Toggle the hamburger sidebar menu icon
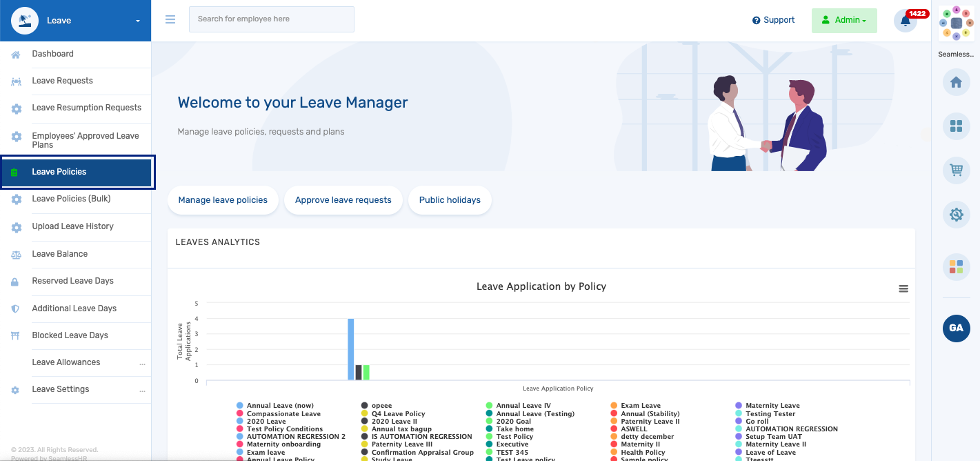The height and width of the screenshot is (461, 980). tap(170, 19)
